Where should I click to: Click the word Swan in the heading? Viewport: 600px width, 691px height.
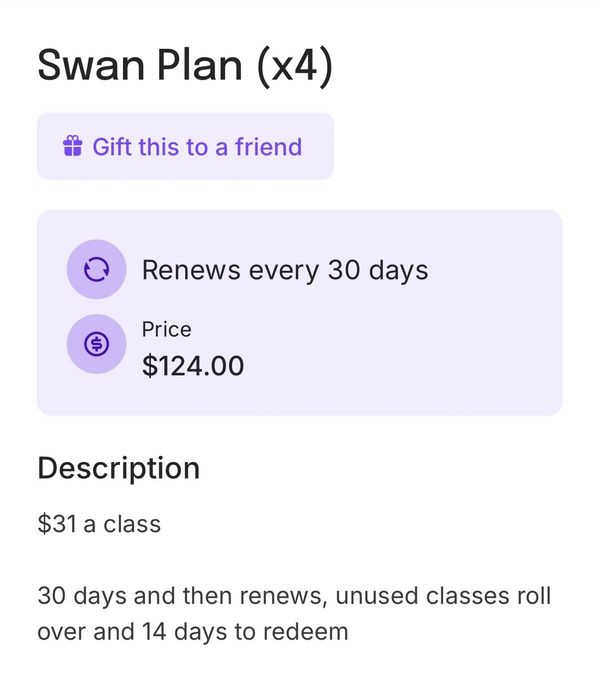pyautogui.click(x=87, y=66)
